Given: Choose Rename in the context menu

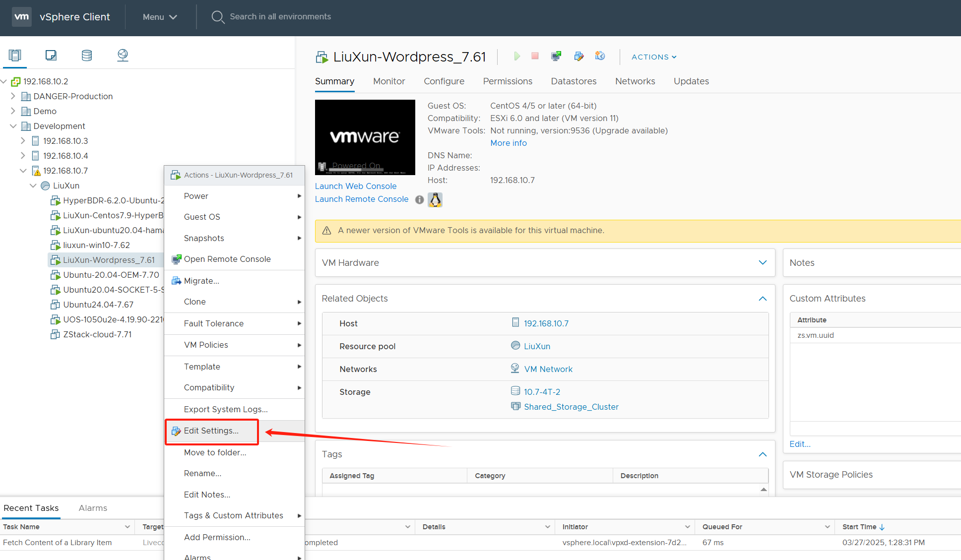Looking at the screenshot, I should tap(235, 473).
